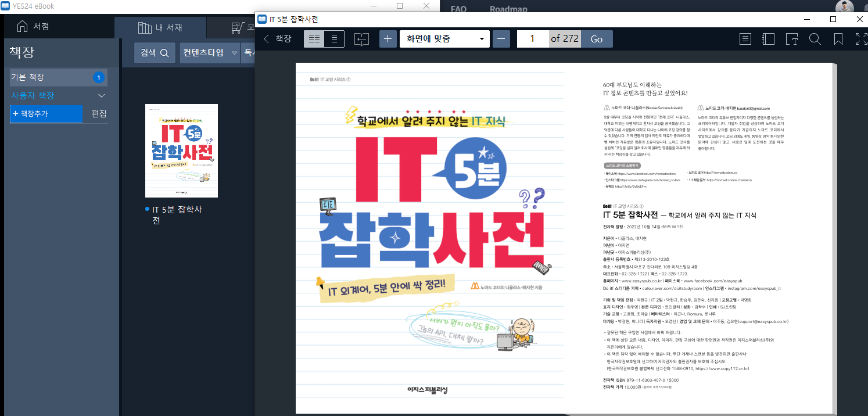Click FAQ in the background window
This screenshot has width=868, height=416.
click(x=458, y=9)
